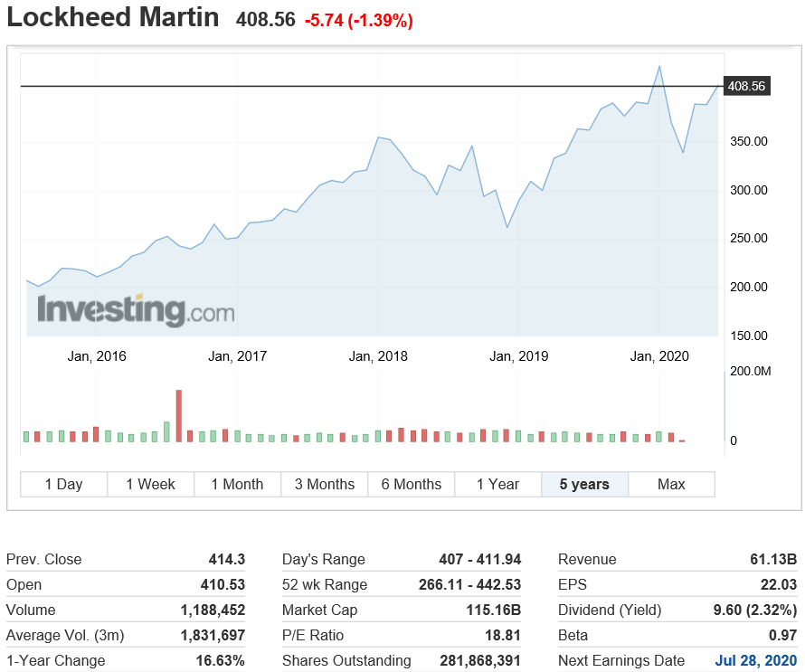Open the Jul 28, 2020 earnings date link
The height and width of the screenshot is (672, 805).
(756, 660)
